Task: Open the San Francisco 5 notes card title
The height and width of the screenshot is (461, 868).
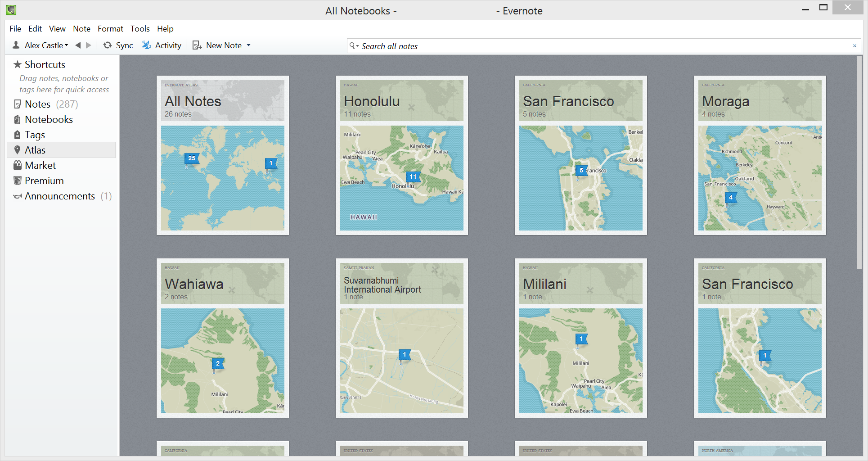Action: point(568,101)
